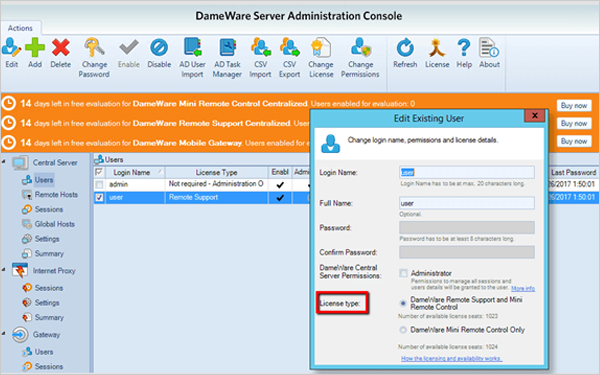The height and width of the screenshot is (375, 600).
Task: Toggle the select-all checkbox in the header
Action: (x=99, y=172)
